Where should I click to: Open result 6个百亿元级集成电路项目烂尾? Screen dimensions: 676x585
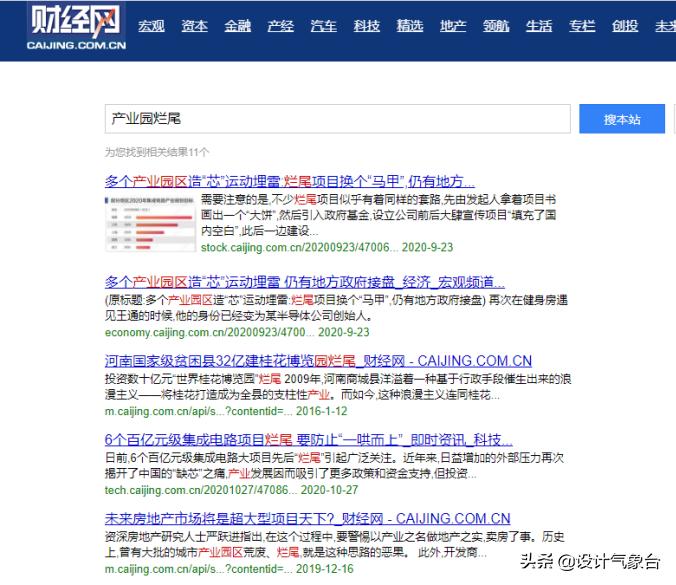click(308, 440)
